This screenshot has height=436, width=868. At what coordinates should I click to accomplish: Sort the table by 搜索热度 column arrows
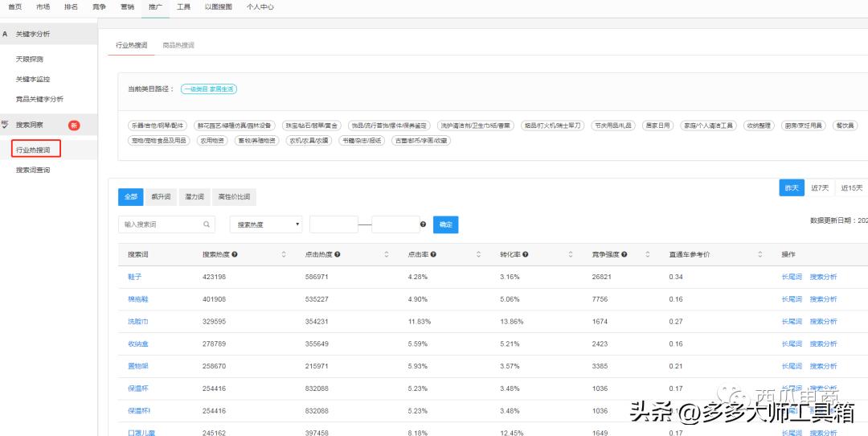[284, 254]
